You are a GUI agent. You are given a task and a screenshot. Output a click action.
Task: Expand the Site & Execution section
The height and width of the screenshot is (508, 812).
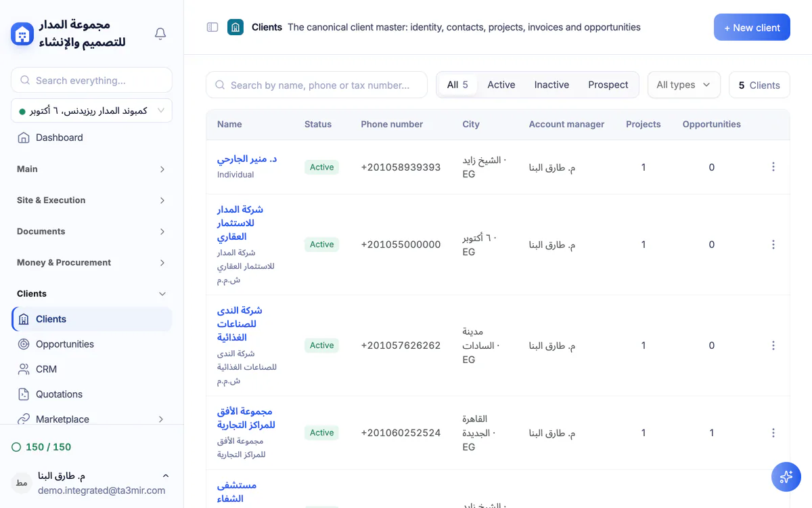coord(91,200)
